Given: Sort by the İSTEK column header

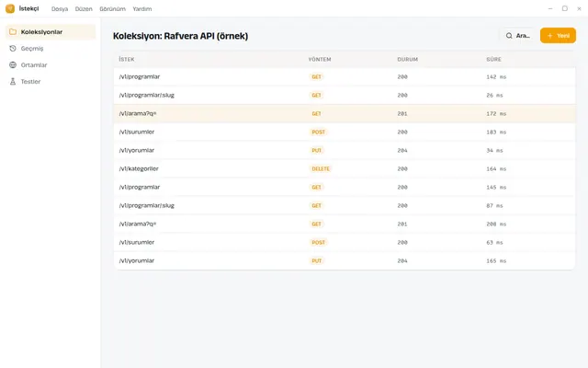Looking at the screenshot, I should coord(127,59).
